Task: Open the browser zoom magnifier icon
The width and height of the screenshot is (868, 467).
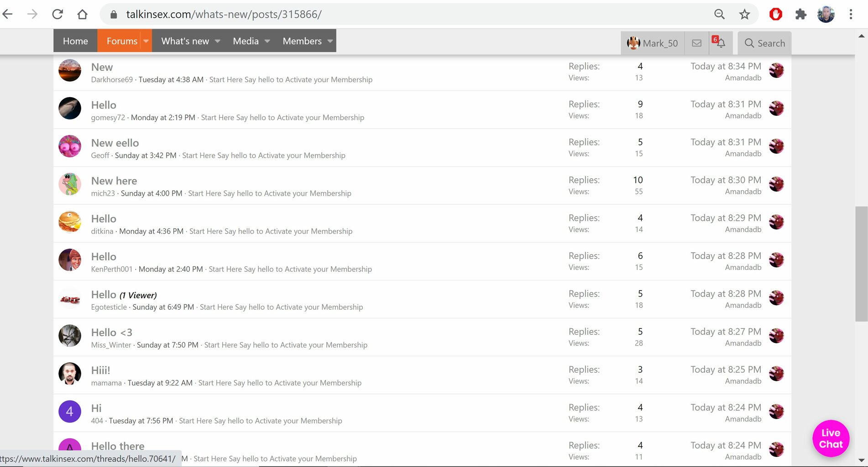Action: (x=719, y=14)
